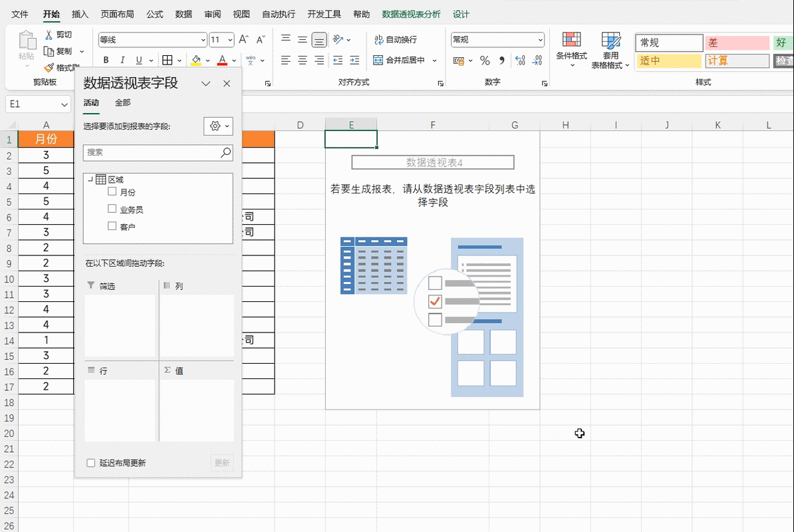Switch to 全部 tab in field pane

pos(122,103)
